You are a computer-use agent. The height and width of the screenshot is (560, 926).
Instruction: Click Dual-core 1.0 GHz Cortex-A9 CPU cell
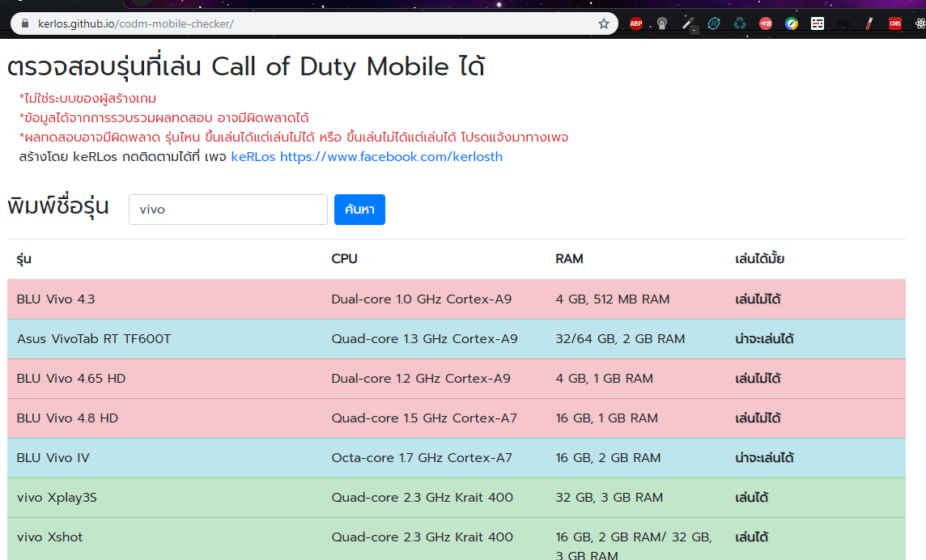point(422,299)
